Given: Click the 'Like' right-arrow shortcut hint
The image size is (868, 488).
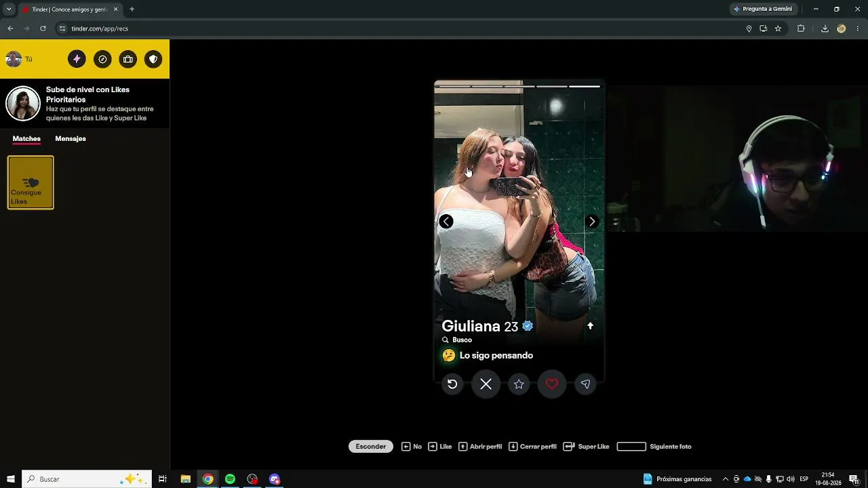Looking at the screenshot, I should click(440, 447).
